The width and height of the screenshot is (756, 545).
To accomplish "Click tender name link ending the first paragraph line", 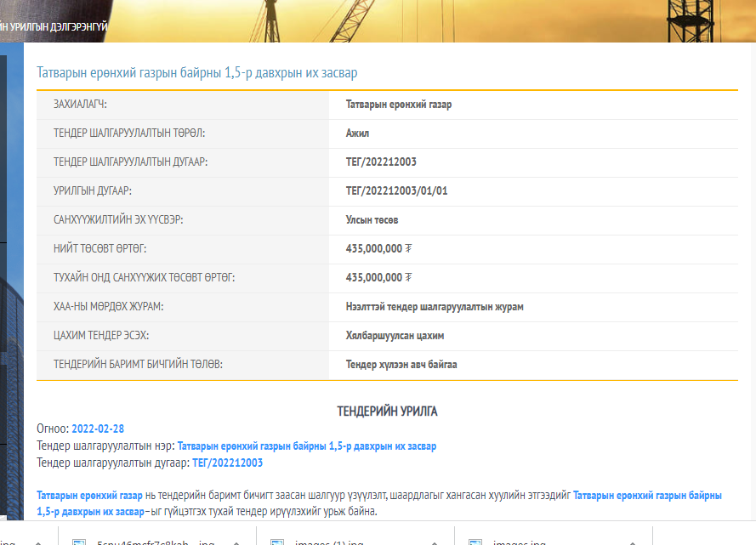I will point(647,495).
